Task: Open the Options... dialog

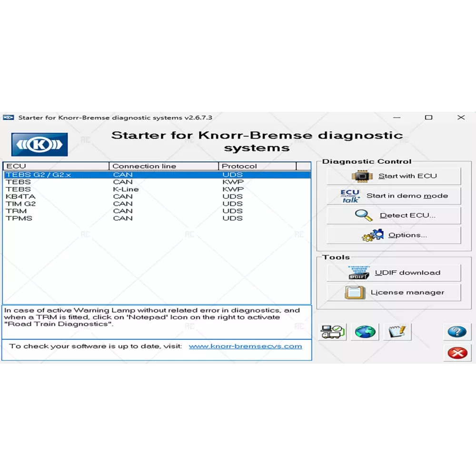Action: 394,235
